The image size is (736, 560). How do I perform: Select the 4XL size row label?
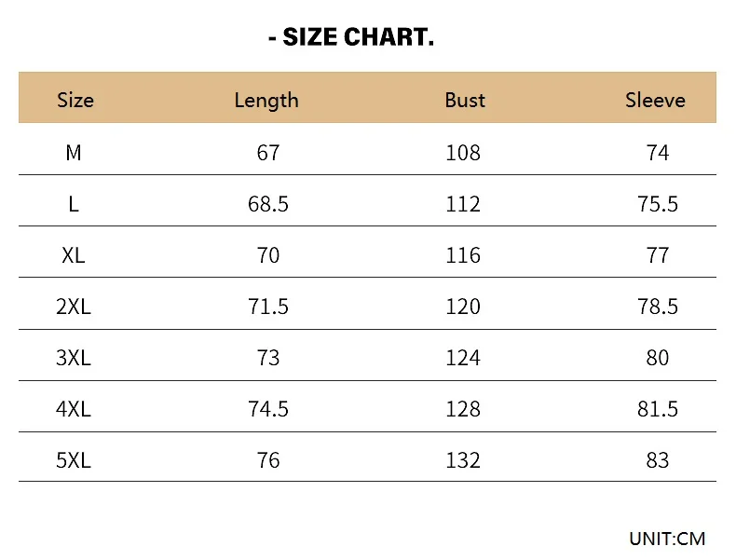pyautogui.click(x=74, y=408)
